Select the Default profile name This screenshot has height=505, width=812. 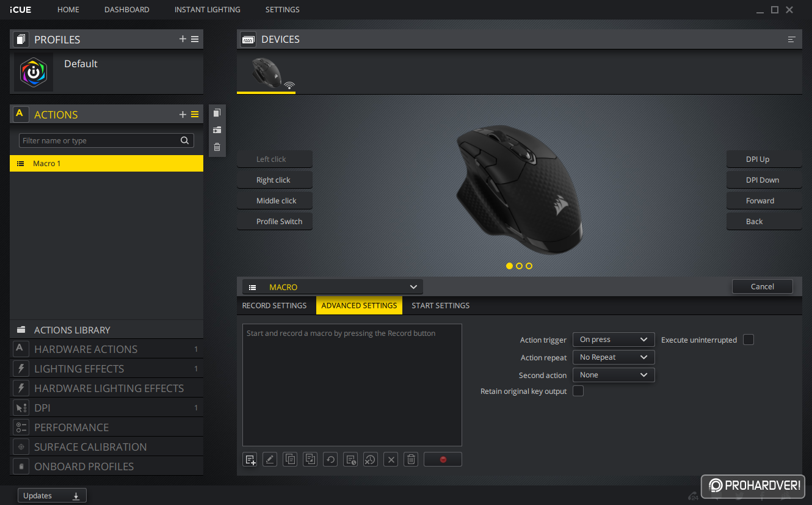(x=81, y=64)
